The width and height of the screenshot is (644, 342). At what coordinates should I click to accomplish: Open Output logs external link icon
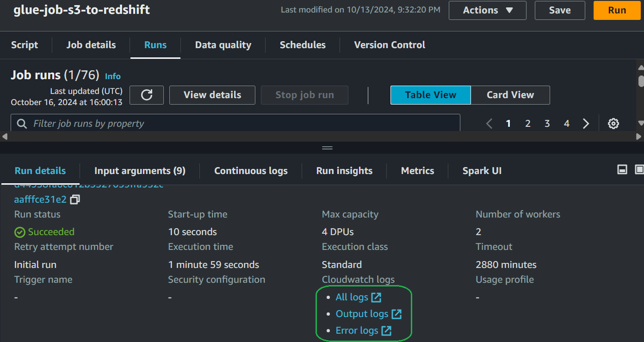(396, 314)
